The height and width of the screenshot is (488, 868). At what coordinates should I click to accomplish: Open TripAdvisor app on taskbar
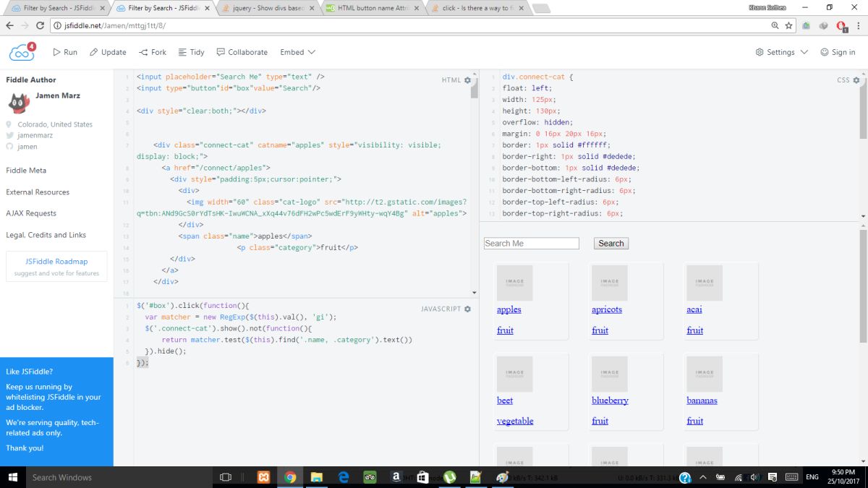(x=370, y=477)
